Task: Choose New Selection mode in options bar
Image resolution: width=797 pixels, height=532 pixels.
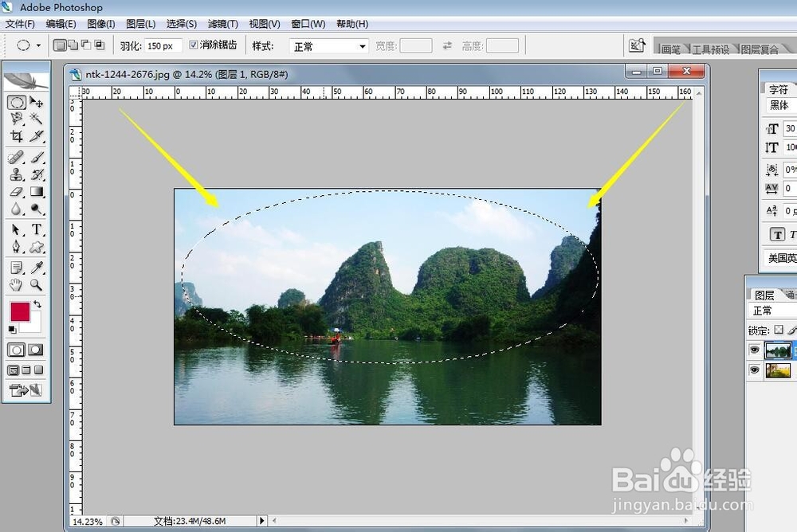Action: click(60, 45)
